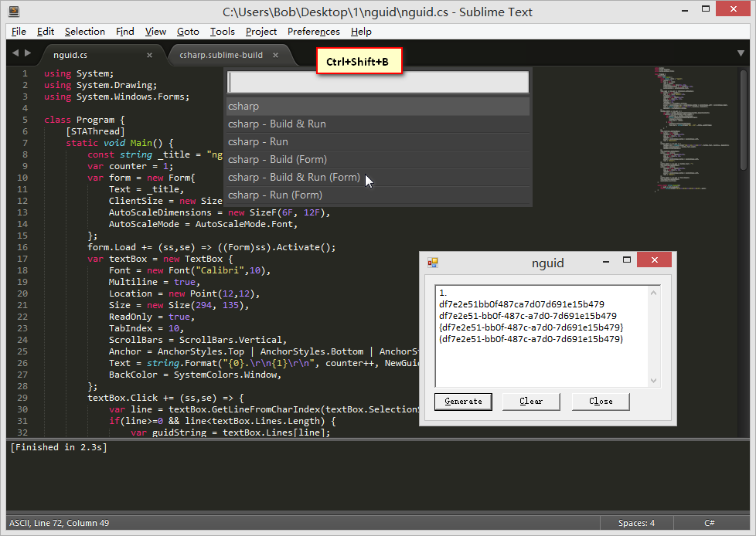Click Close button in nguid window
Viewport: 756px width, 536px height.
click(x=601, y=401)
